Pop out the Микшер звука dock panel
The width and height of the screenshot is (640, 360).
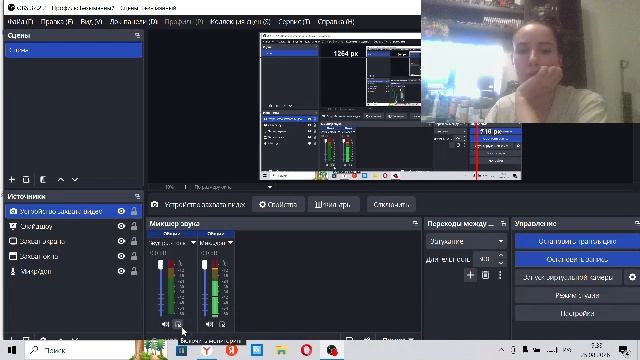click(415, 223)
